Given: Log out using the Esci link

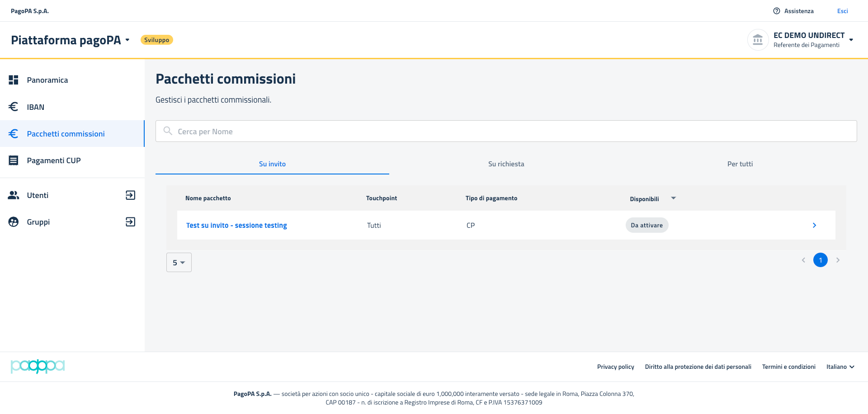Looking at the screenshot, I should (842, 11).
